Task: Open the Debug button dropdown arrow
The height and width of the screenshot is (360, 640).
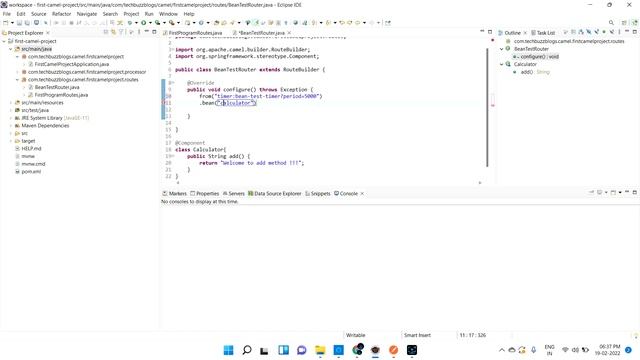Action: (x=136, y=23)
